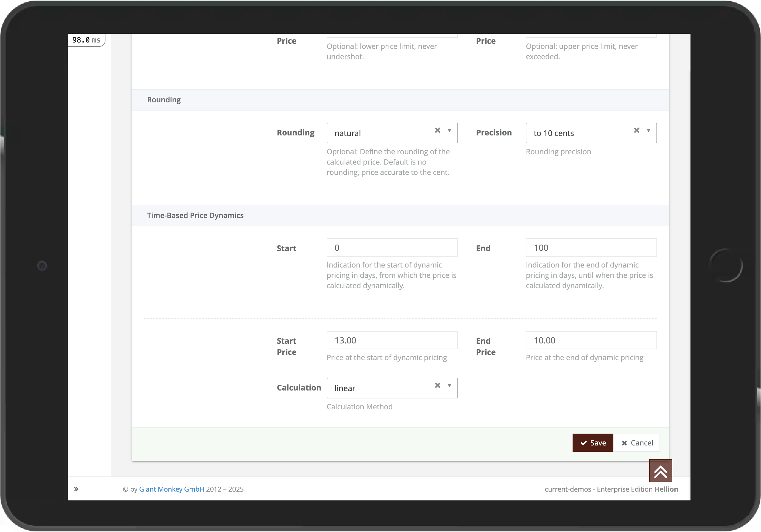The image size is (761, 532).
Task: Open the Giant Monkey GmbH link
Action: 171,489
